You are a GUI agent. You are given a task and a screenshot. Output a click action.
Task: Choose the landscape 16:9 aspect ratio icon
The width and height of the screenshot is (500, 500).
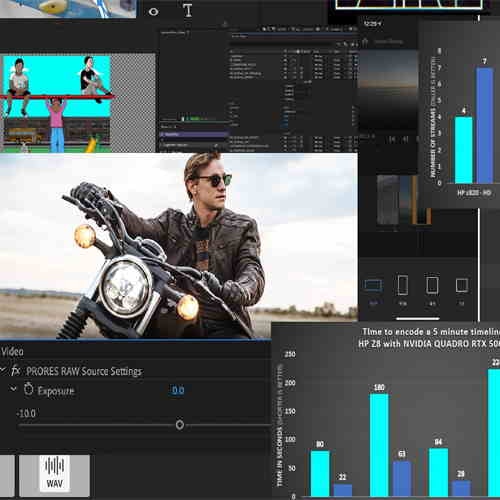pyautogui.click(x=373, y=285)
